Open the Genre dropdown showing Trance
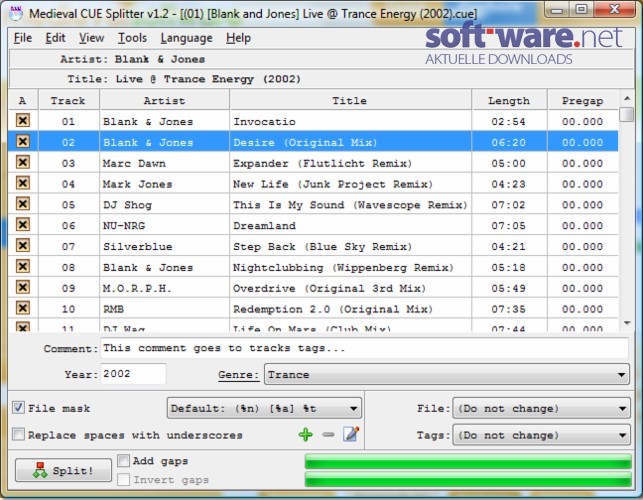This screenshot has height=500, width=643. click(x=447, y=374)
